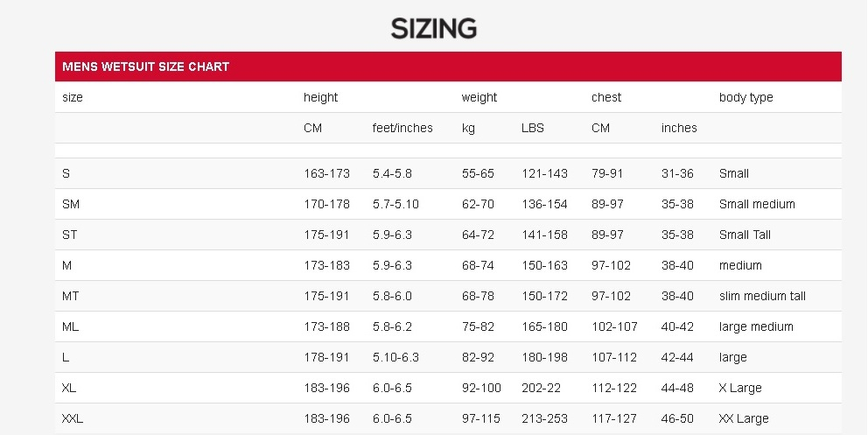Click the LBS subheader

tap(533, 128)
